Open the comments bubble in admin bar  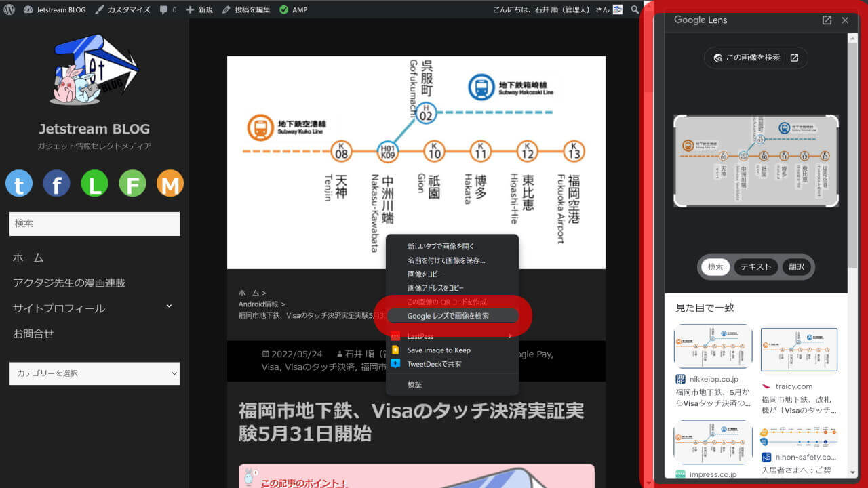pyautogui.click(x=167, y=9)
